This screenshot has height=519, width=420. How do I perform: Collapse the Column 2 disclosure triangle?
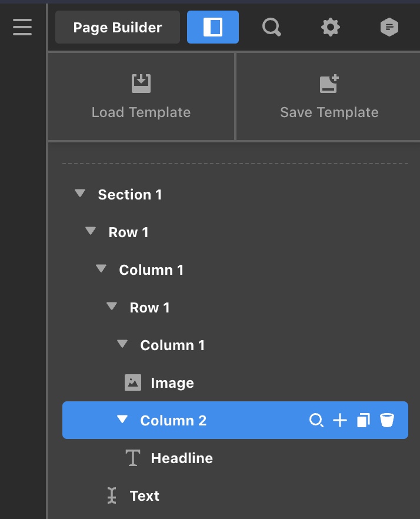point(122,420)
